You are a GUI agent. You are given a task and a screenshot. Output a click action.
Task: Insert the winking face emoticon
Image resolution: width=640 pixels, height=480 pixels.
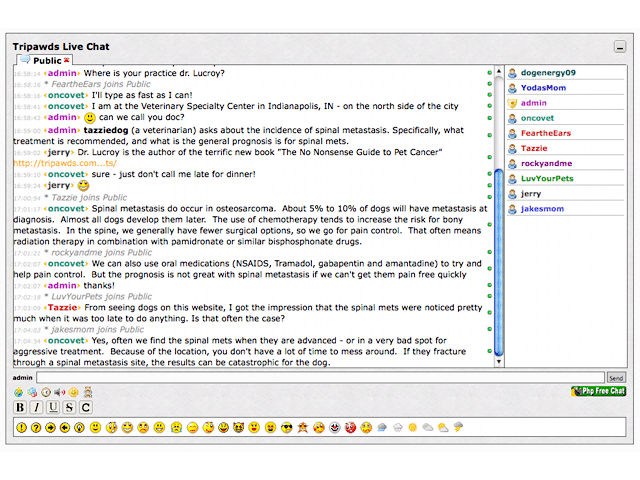point(208,428)
